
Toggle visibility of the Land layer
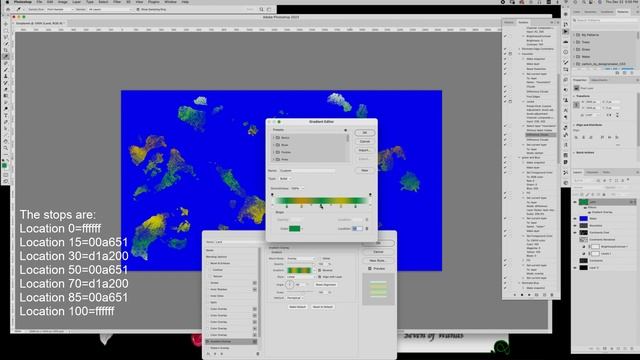pyautogui.click(x=575, y=202)
